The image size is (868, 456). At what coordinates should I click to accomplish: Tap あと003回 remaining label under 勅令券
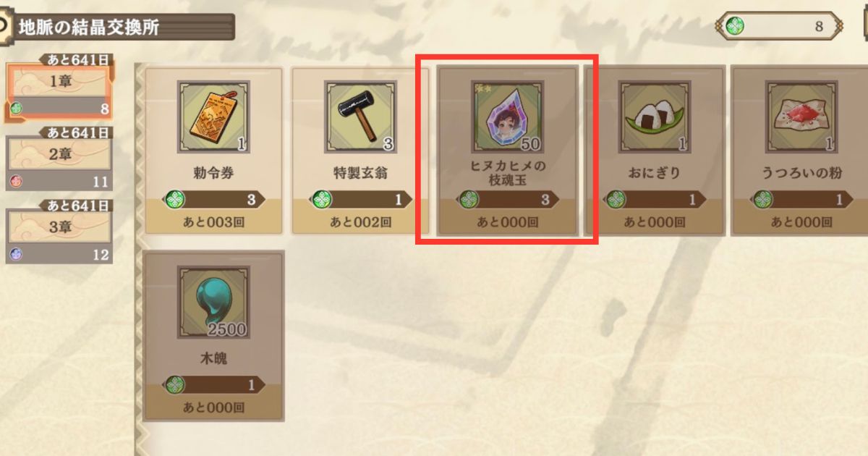pyautogui.click(x=214, y=222)
